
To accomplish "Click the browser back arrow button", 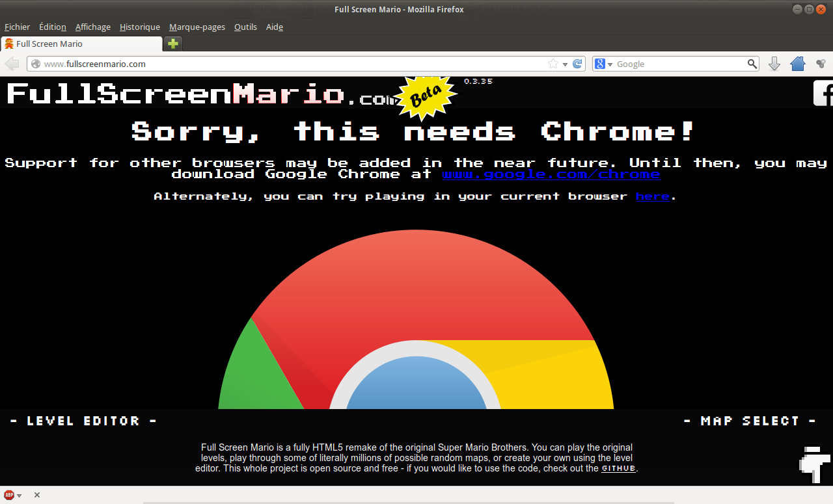I will pyautogui.click(x=12, y=64).
